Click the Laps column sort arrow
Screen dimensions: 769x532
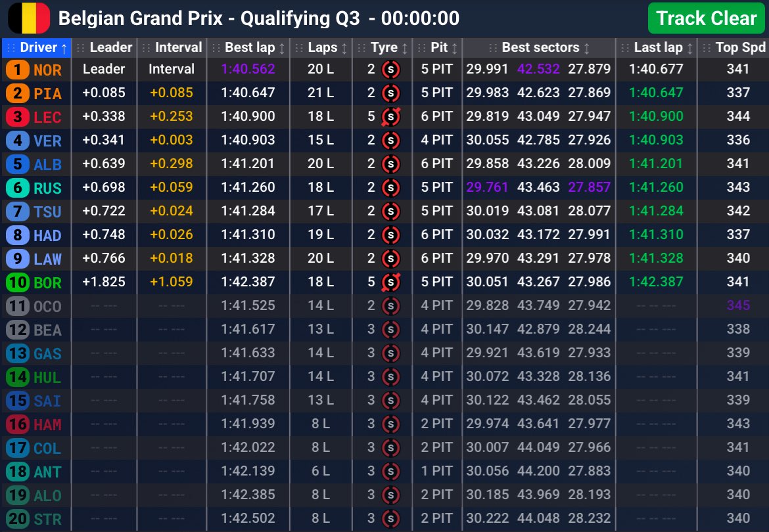click(344, 48)
